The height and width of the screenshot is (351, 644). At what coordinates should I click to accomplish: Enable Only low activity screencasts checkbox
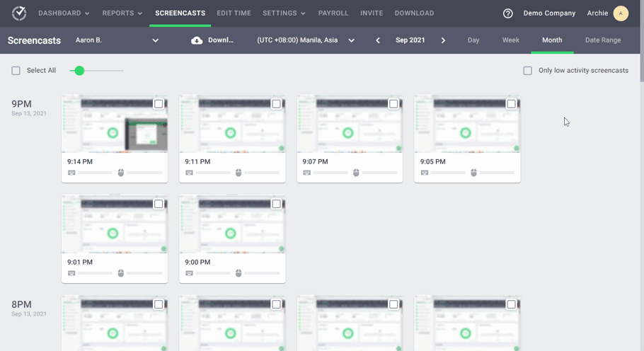pos(527,71)
